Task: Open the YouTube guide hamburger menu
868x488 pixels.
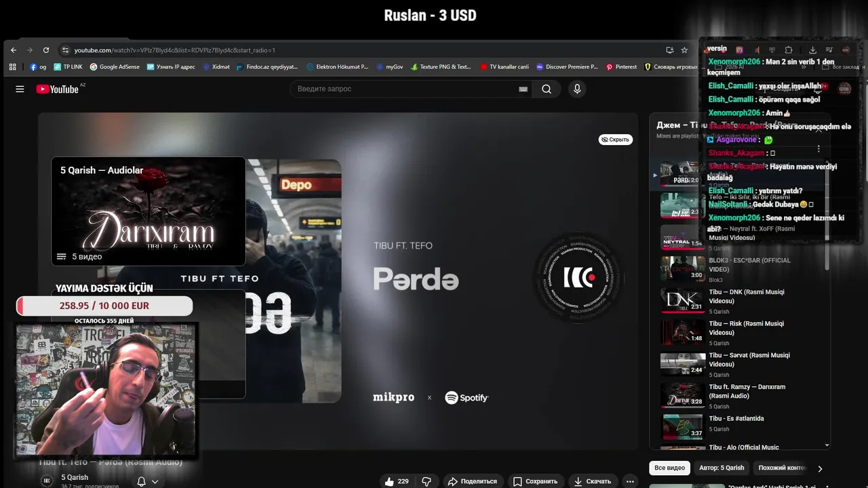Action: (x=20, y=89)
